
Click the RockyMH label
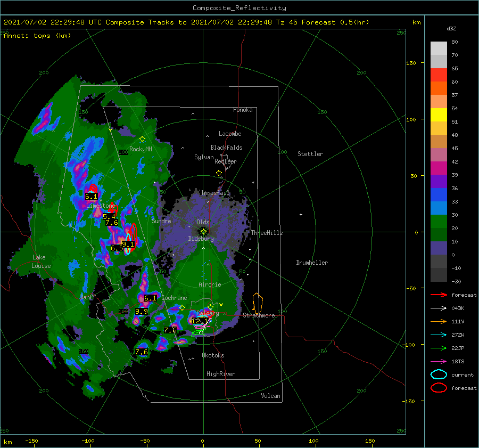tap(141, 149)
